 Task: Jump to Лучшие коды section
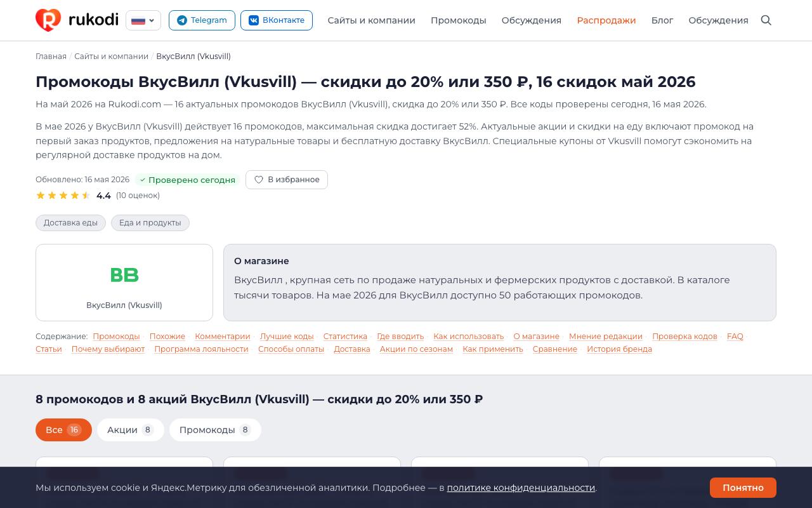287,337
